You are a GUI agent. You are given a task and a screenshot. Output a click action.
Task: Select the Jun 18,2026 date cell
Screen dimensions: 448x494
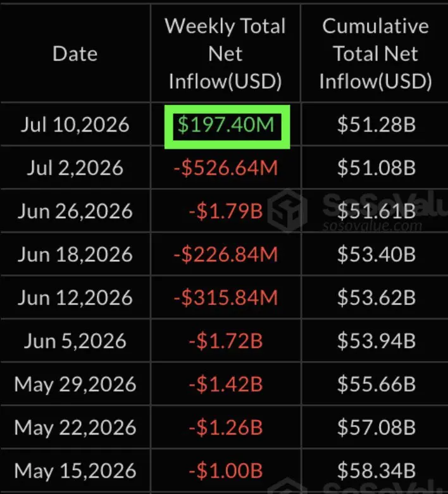pos(75,254)
